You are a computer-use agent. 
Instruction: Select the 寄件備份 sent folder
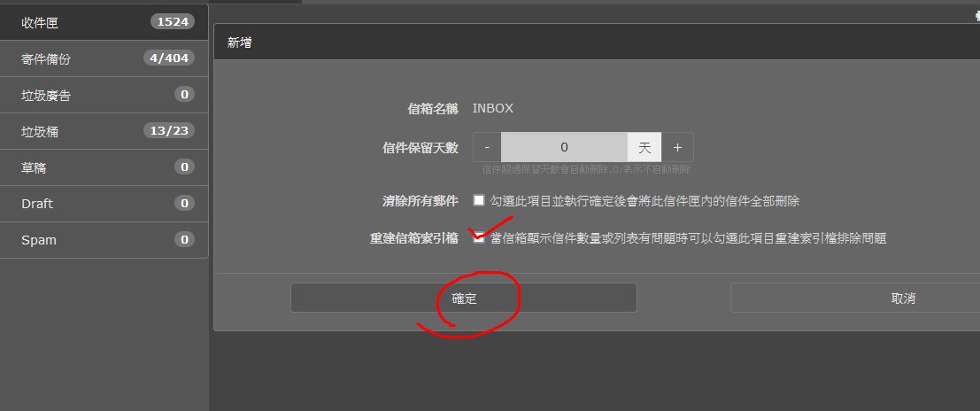[x=104, y=58]
